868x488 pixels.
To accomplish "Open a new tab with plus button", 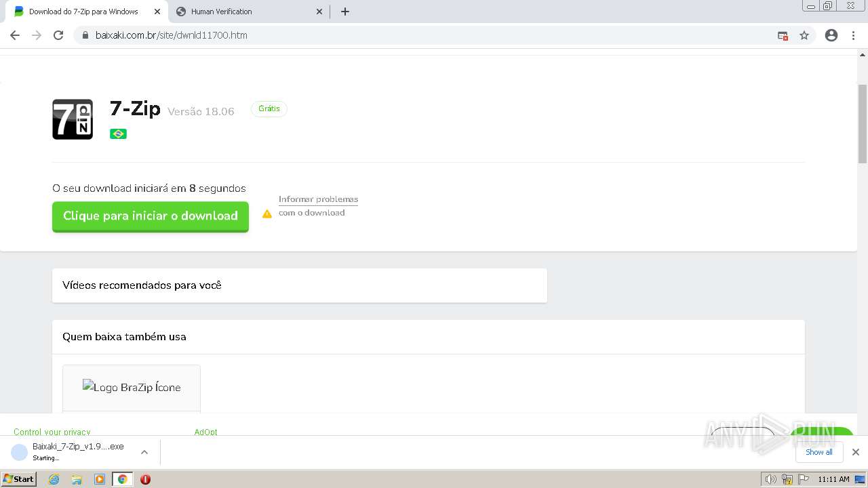I will [x=344, y=12].
